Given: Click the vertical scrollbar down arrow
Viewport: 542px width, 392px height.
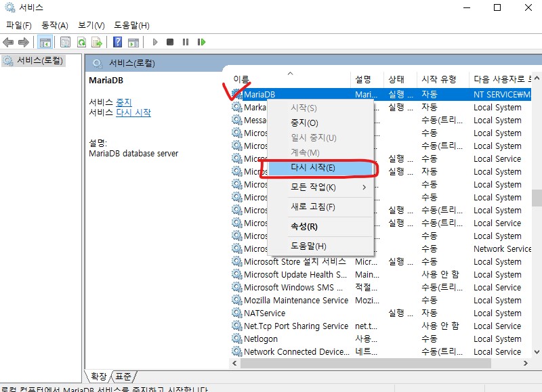Looking at the screenshot, I should (x=537, y=352).
